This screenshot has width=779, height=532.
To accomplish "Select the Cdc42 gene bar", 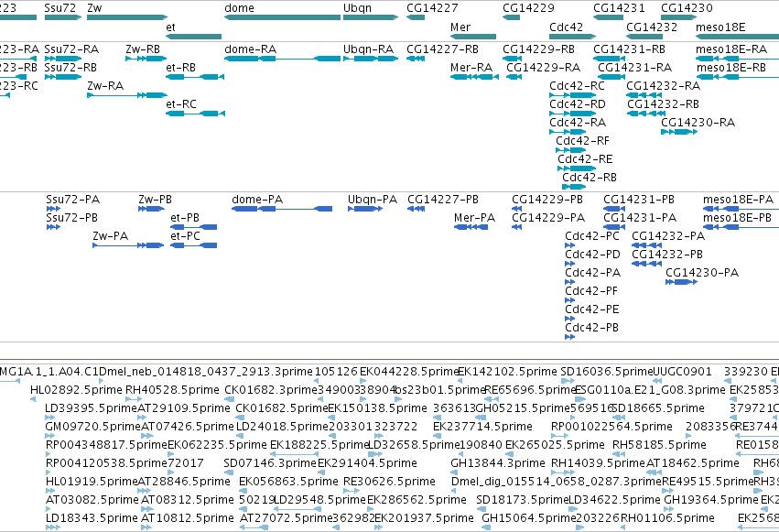I will click(x=573, y=37).
